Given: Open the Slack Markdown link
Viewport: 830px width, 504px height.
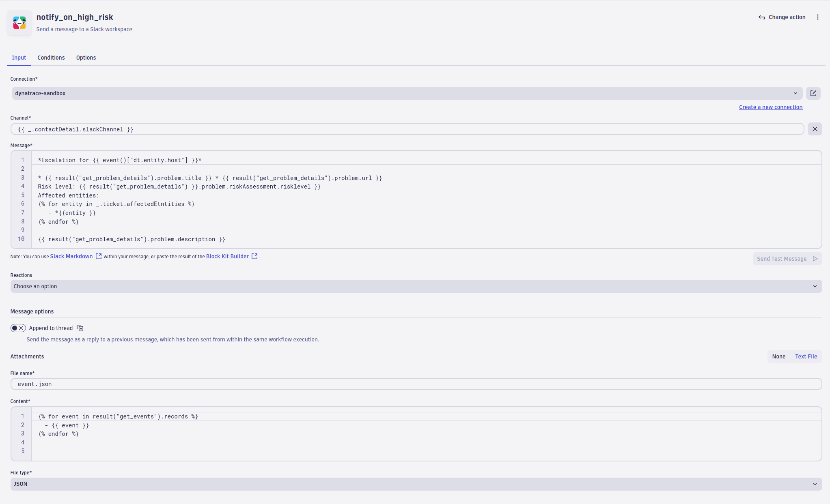Looking at the screenshot, I should (71, 256).
